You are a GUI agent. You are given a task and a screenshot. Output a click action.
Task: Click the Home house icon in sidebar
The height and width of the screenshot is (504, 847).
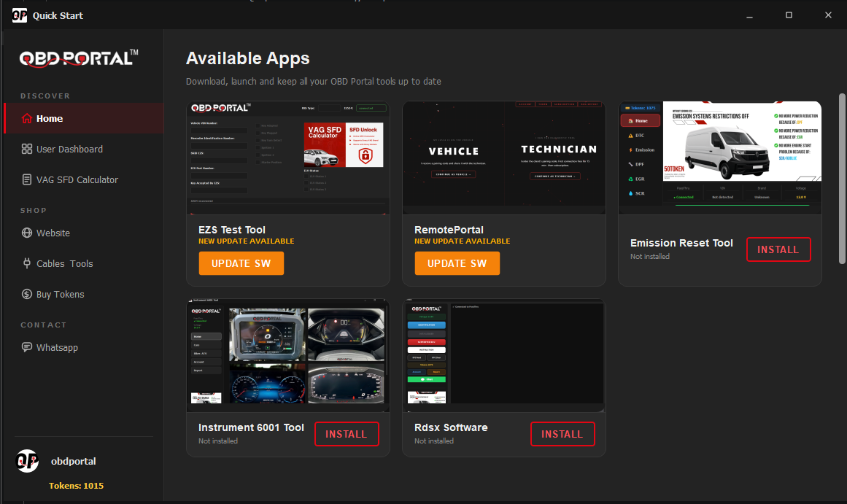(27, 118)
